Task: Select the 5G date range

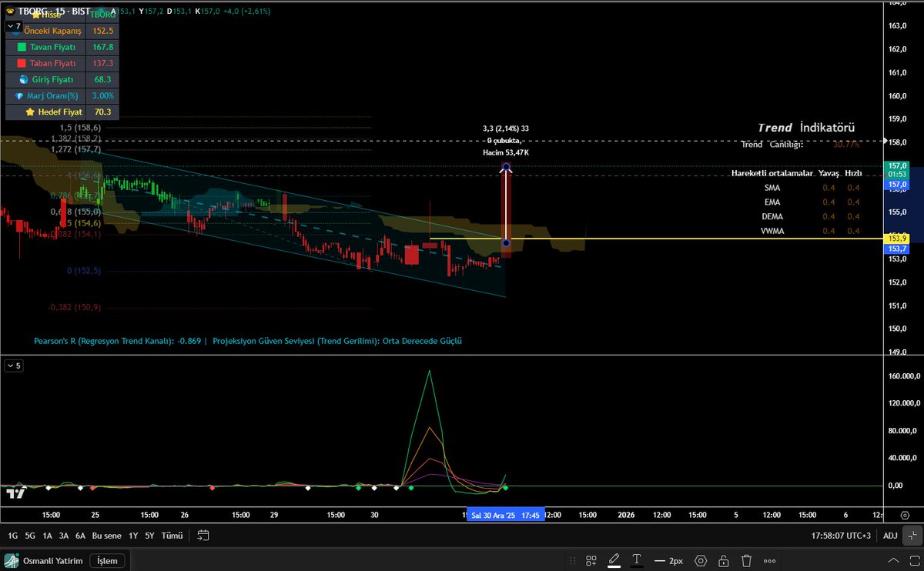Action: [30, 536]
